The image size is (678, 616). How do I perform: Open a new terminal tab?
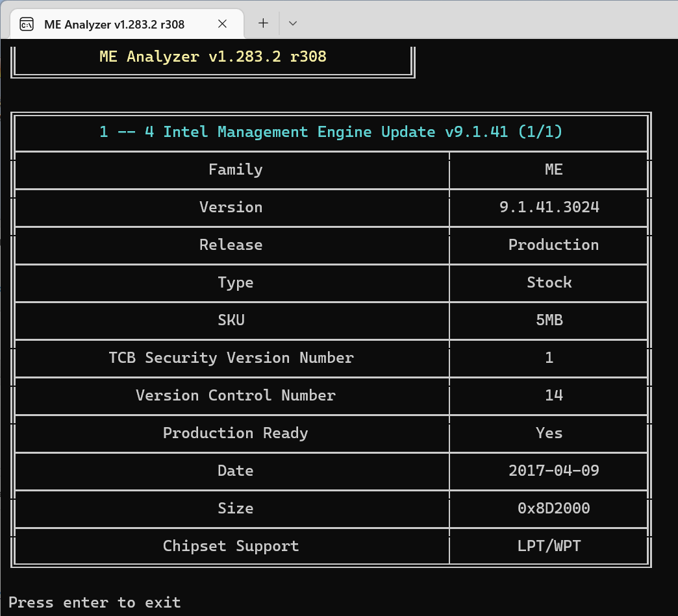coord(263,23)
